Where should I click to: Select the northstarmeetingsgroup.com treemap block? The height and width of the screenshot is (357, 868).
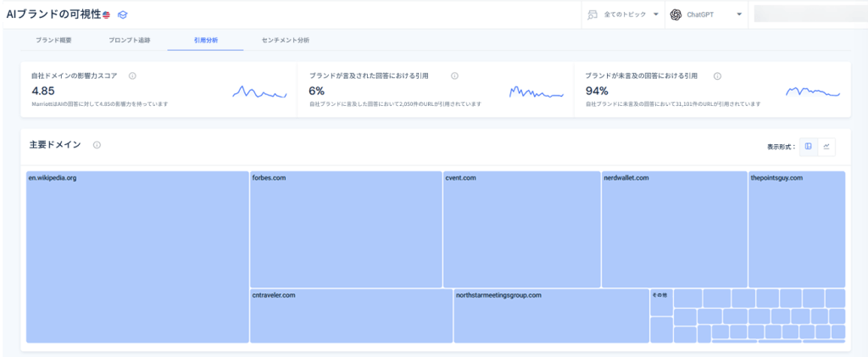551,316
